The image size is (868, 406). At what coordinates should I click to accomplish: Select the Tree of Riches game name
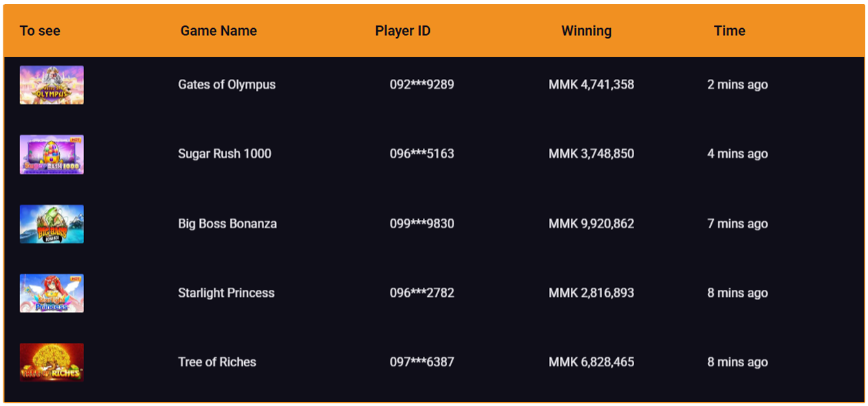click(217, 362)
